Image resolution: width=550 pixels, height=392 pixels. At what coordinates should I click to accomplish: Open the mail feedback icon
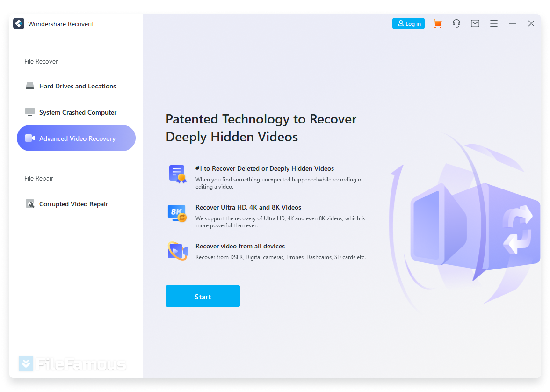tap(475, 23)
